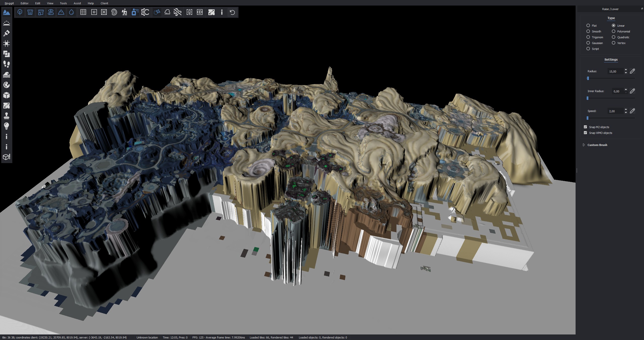Click the undo arrow toolbar icon

(232, 12)
